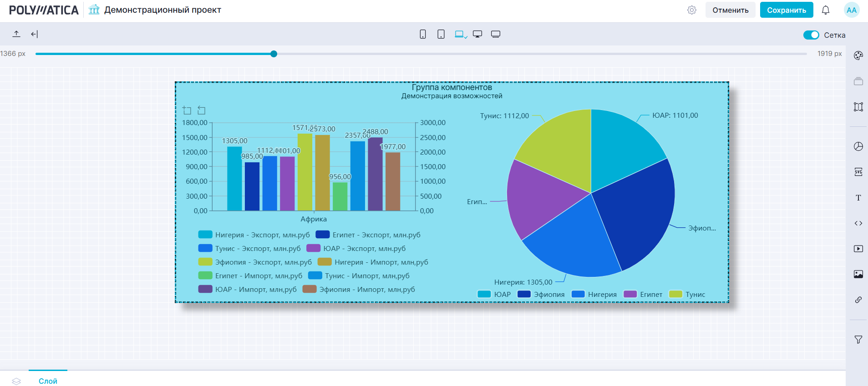Select the desktop monitor layout preview
Image resolution: width=868 pixels, height=386 pixels.
pyautogui.click(x=477, y=35)
